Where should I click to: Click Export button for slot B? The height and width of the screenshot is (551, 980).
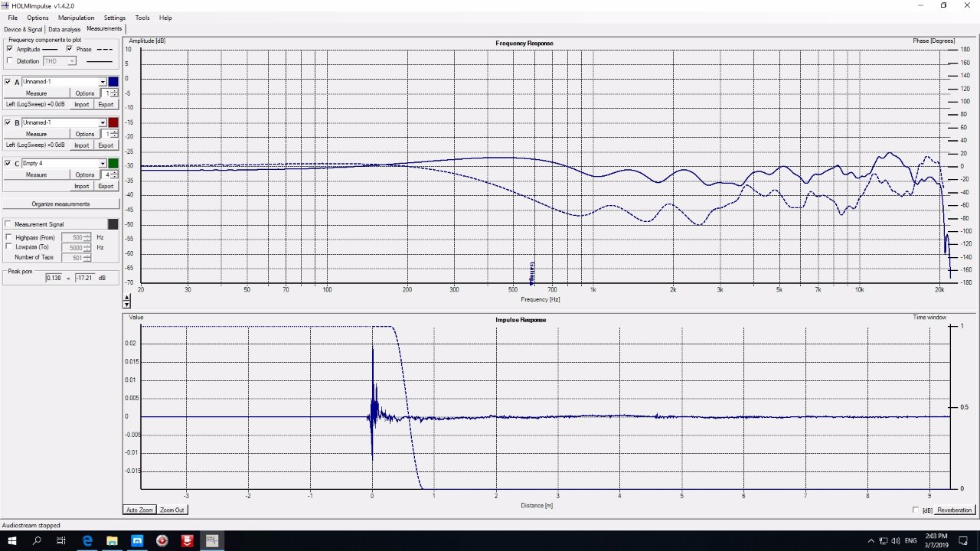tap(106, 145)
